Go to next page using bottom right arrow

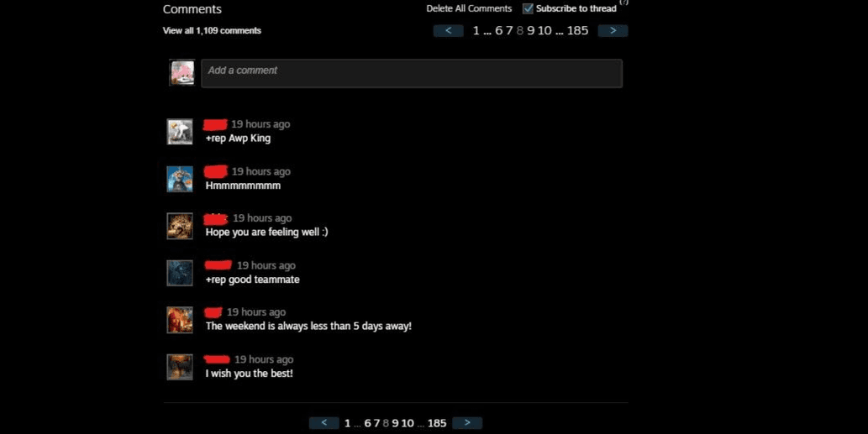(467, 423)
